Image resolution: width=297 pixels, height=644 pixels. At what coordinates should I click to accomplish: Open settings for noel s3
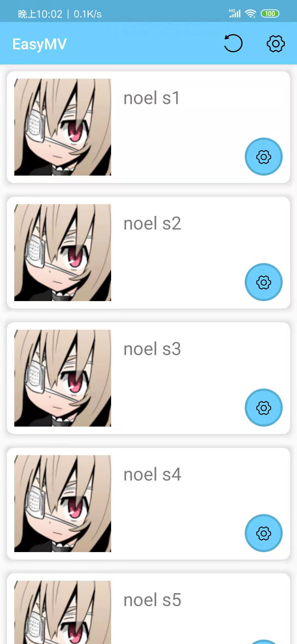pyautogui.click(x=263, y=408)
